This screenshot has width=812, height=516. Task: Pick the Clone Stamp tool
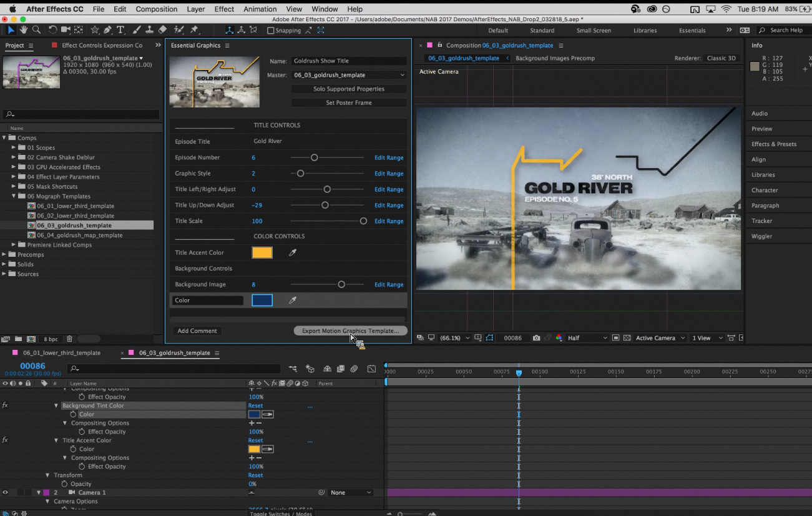pos(150,30)
